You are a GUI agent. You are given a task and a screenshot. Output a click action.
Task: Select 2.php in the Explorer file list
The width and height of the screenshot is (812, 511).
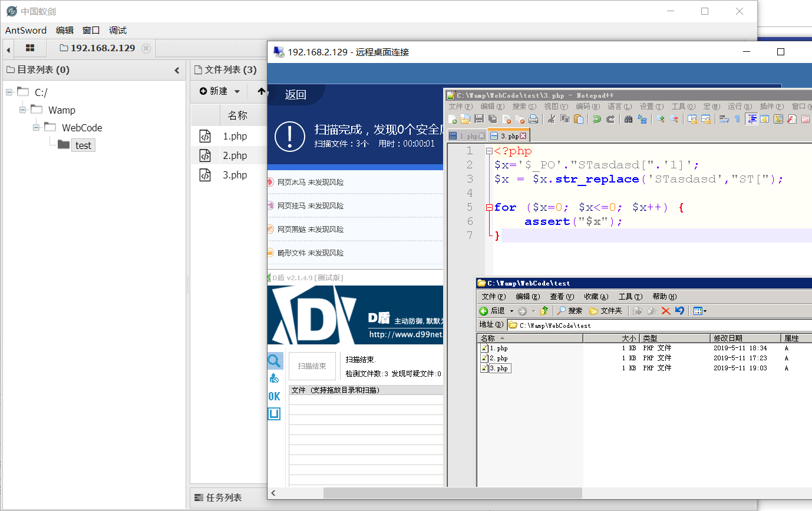point(494,358)
